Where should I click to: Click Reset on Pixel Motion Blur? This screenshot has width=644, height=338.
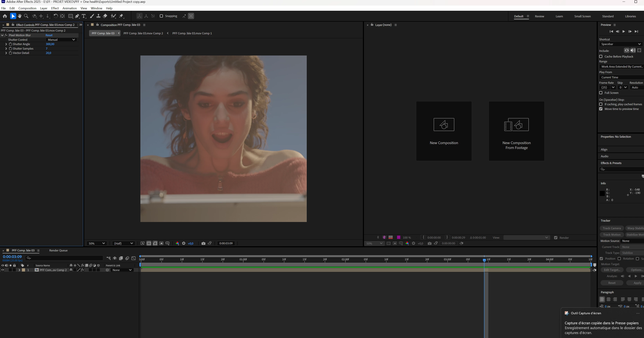(x=49, y=35)
